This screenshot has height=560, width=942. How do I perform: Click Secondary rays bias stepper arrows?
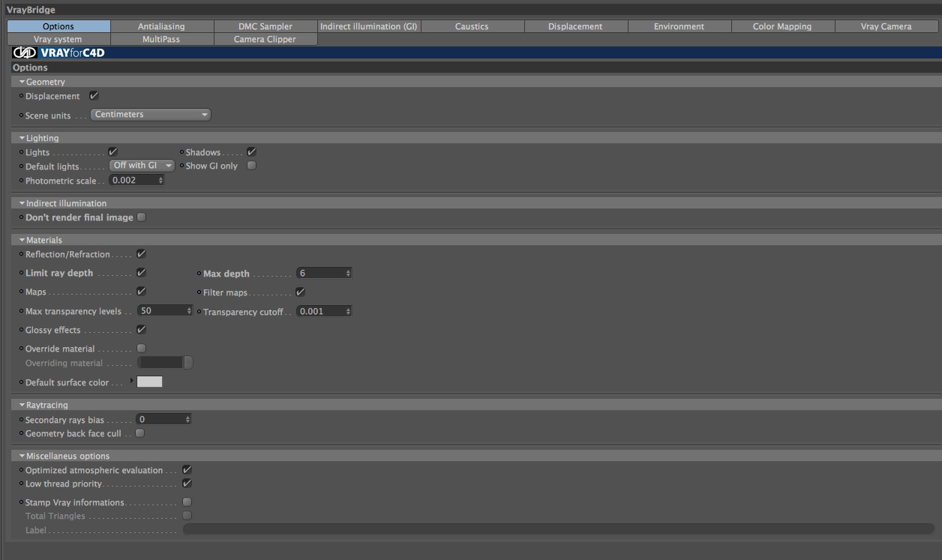(187, 419)
